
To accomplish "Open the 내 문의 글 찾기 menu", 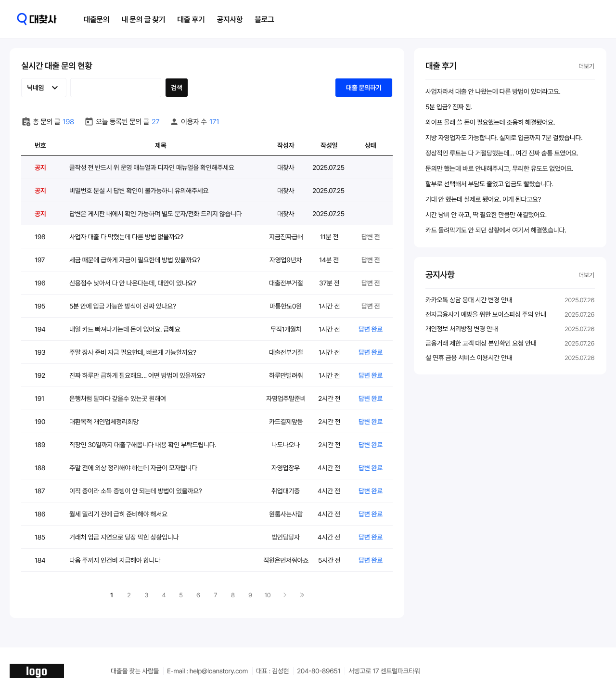I will [143, 19].
